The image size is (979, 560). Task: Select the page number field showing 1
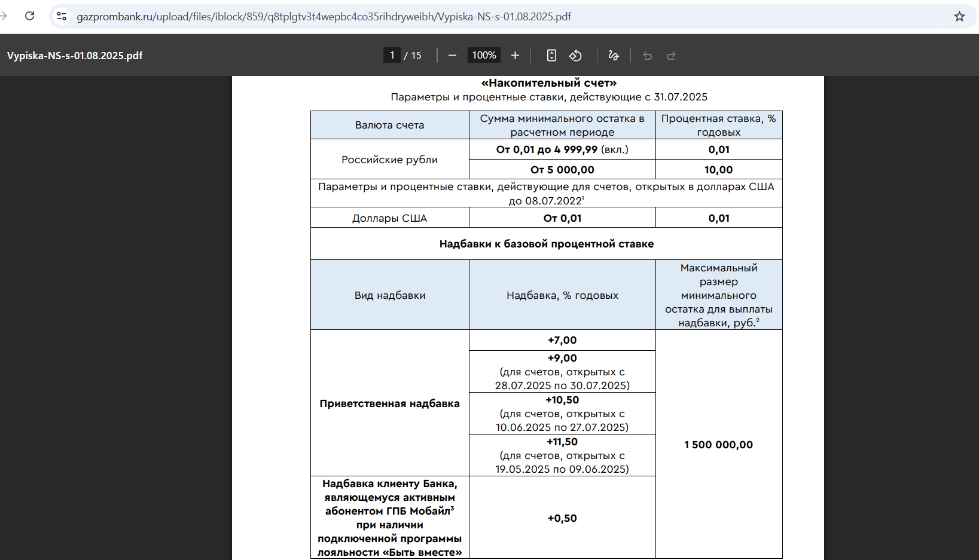tap(392, 56)
